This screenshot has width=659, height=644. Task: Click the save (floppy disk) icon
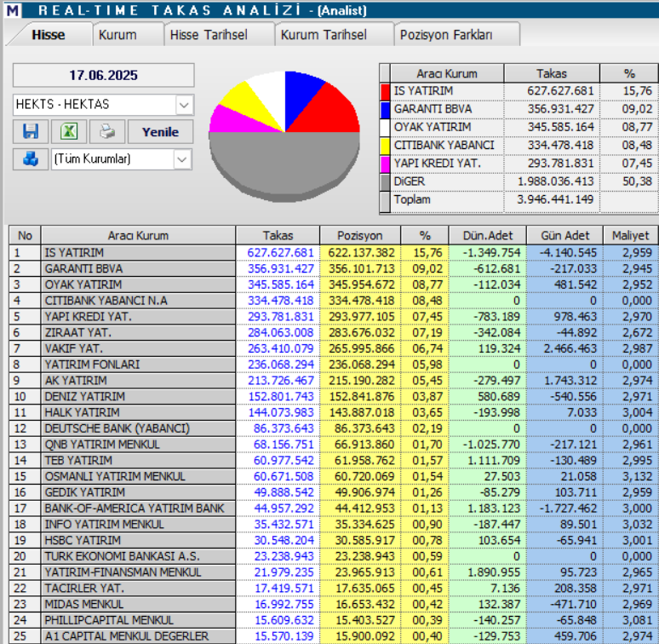[31, 131]
